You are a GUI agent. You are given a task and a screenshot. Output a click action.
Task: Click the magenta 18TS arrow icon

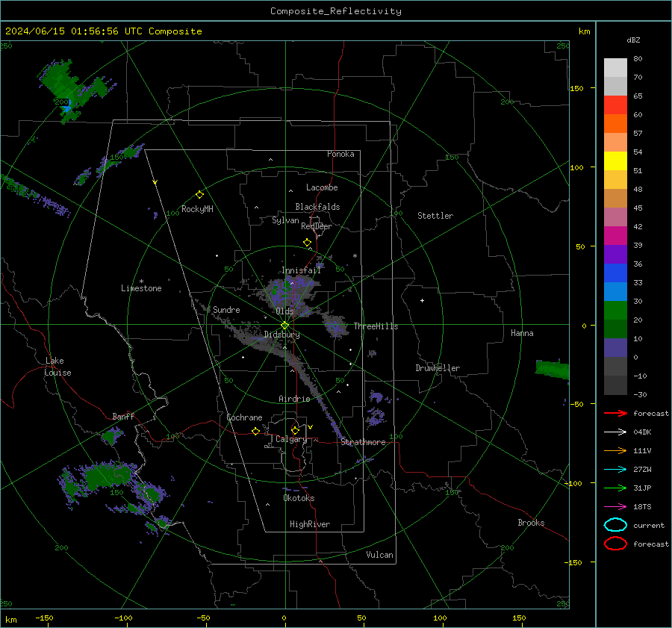(615, 507)
